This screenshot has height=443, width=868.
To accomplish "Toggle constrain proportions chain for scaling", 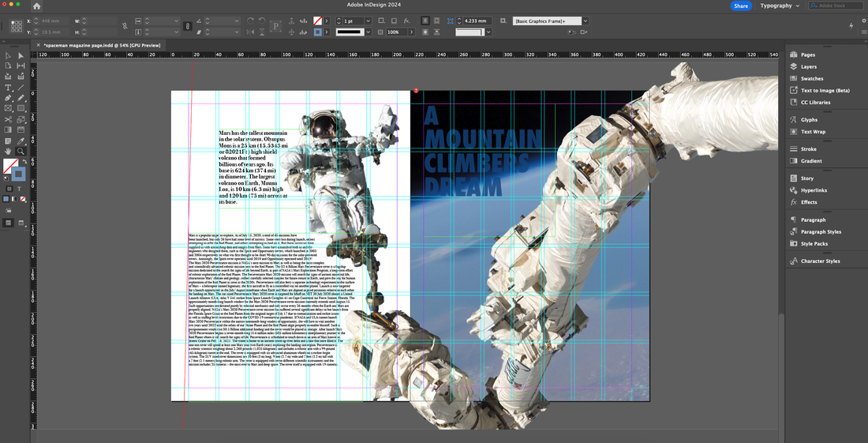I will (187, 26).
